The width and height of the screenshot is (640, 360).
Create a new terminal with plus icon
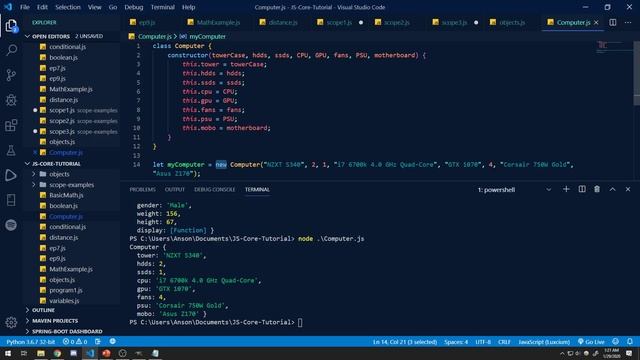[x=566, y=189]
